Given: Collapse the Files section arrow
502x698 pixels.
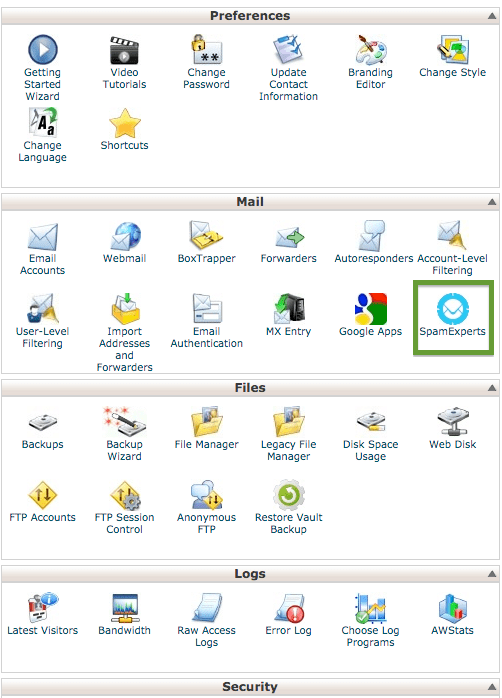Looking at the screenshot, I should coord(492,388).
